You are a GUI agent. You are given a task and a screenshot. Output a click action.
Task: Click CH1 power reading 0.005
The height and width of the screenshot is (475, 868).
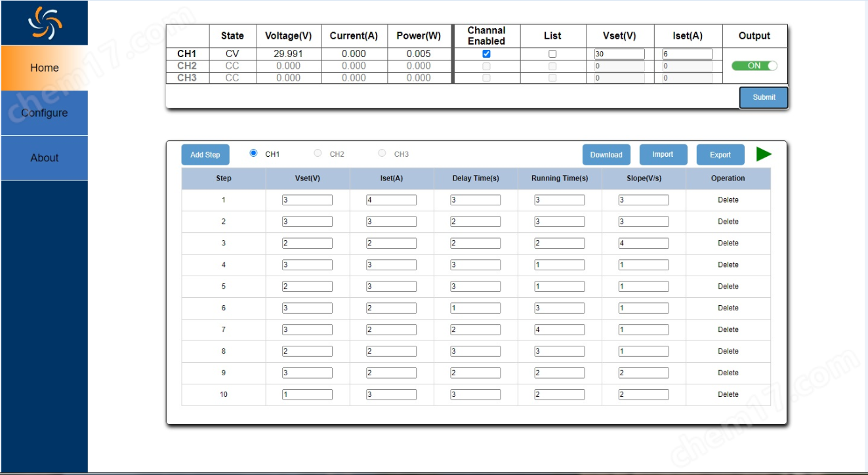(x=419, y=54)
